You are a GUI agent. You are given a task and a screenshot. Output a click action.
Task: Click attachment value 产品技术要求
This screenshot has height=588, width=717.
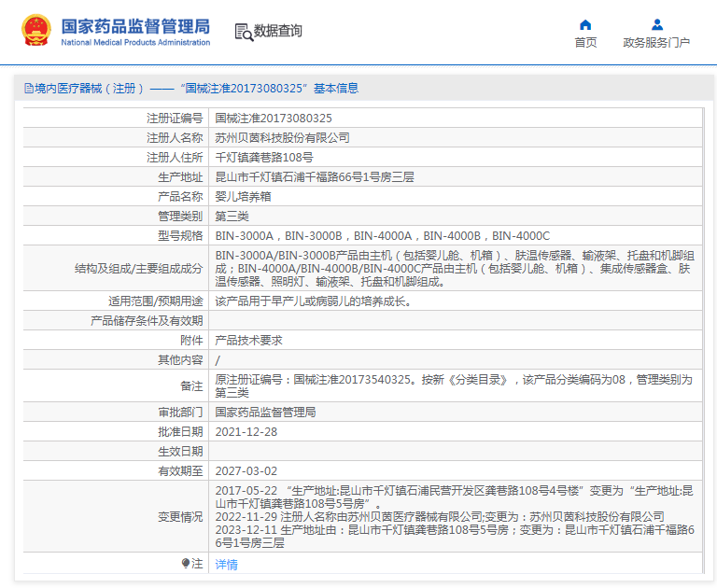coord(248,341)
